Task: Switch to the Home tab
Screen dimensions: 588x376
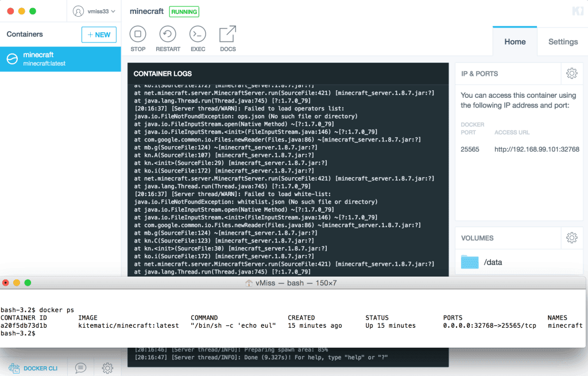Action: (x=514, y=41)
